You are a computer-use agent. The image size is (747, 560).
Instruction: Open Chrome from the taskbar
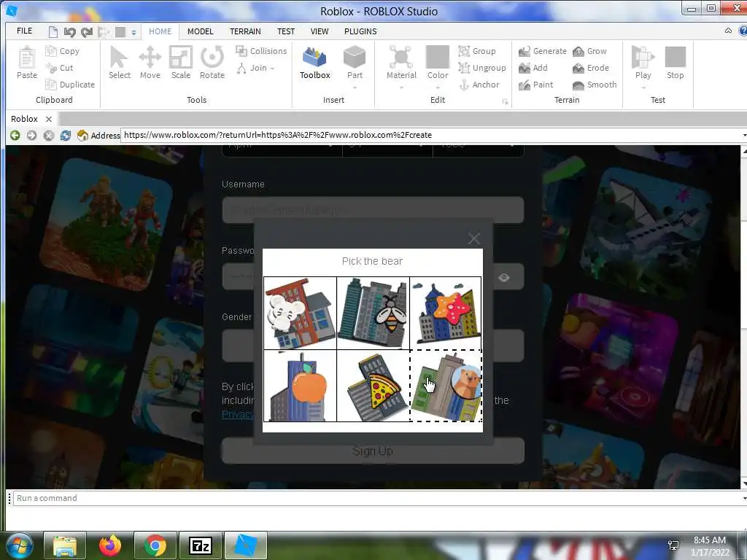pos(155,545)
